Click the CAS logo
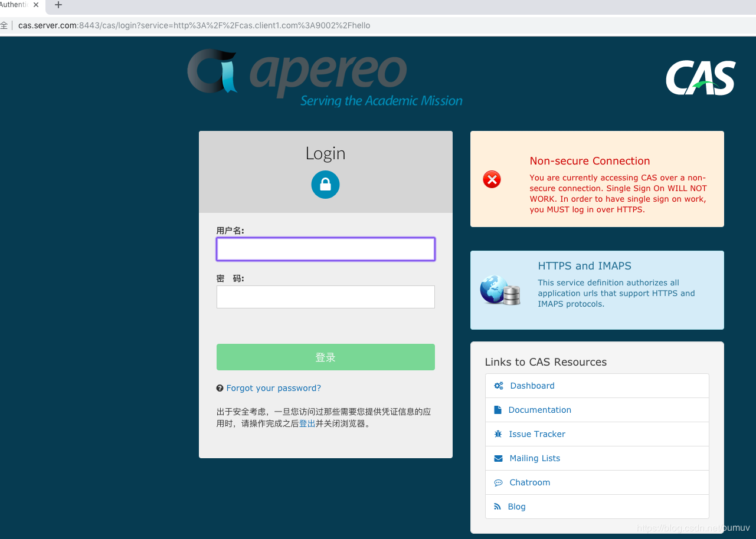Image resolution: width=756 pixels, height=539 pixels. (x=701, y=78)
